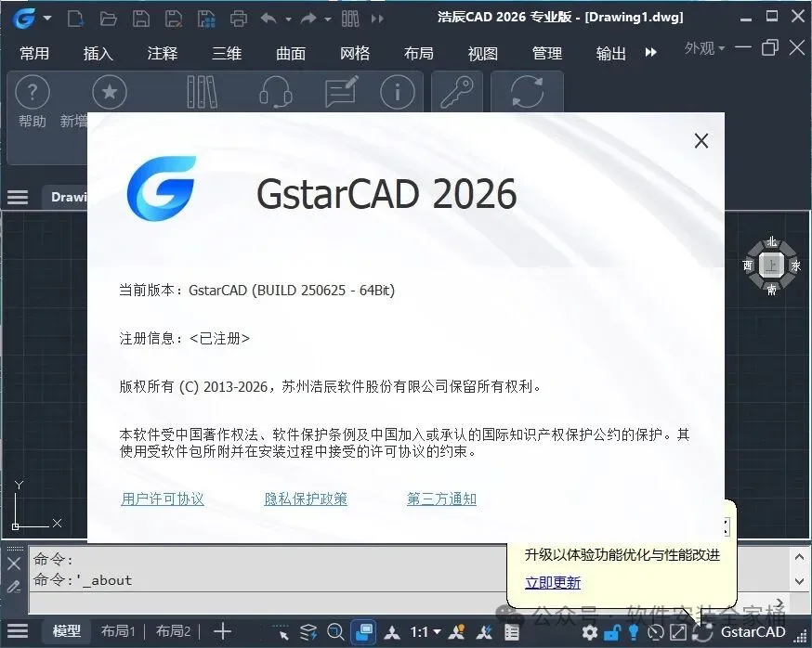Expand the redo history dropdown
Image resolution: width=812 pixels, height=648 pixels.
pos(328,19)
